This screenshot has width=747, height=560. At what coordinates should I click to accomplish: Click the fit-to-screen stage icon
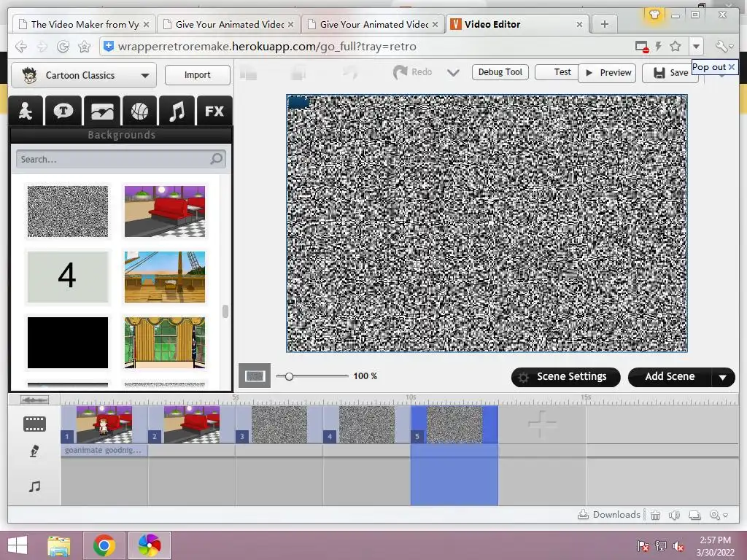[x=255, y=376]
